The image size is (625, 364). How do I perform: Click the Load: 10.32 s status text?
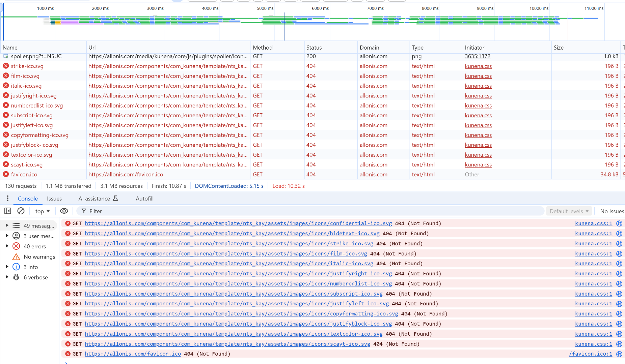(289, 186)
